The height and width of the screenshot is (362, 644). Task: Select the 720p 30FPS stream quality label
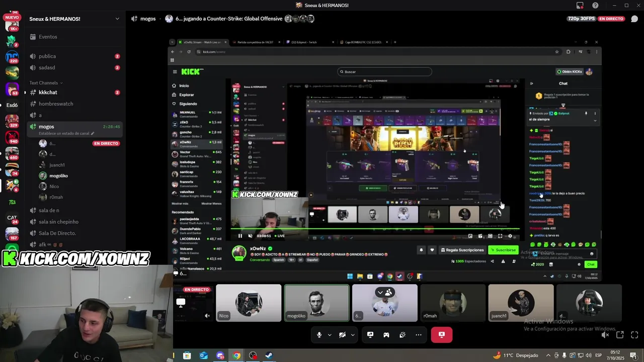[x=580, y=19]
